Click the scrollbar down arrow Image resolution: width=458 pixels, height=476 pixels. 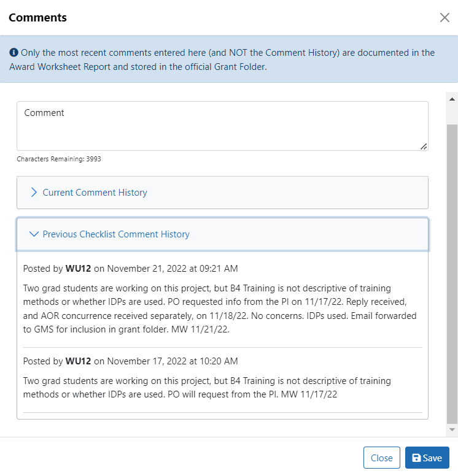452,429
